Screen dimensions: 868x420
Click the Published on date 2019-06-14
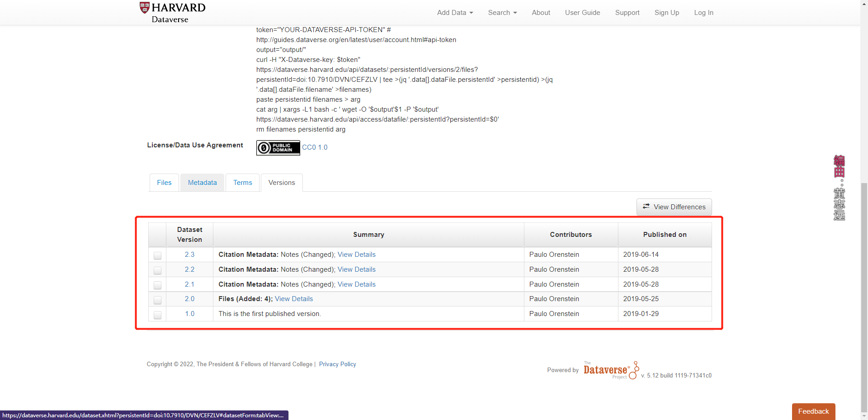[x=641, y=255]
